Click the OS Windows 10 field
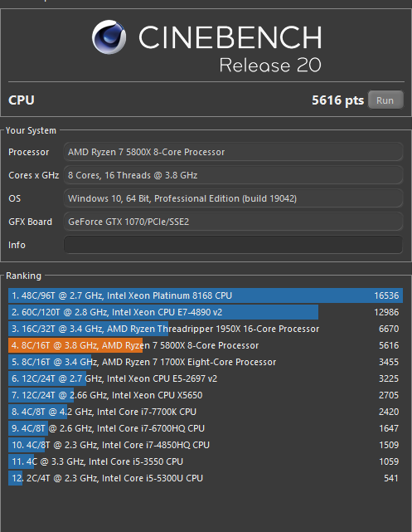The width and height of the screenshot is (412, 532). (233, 198)
